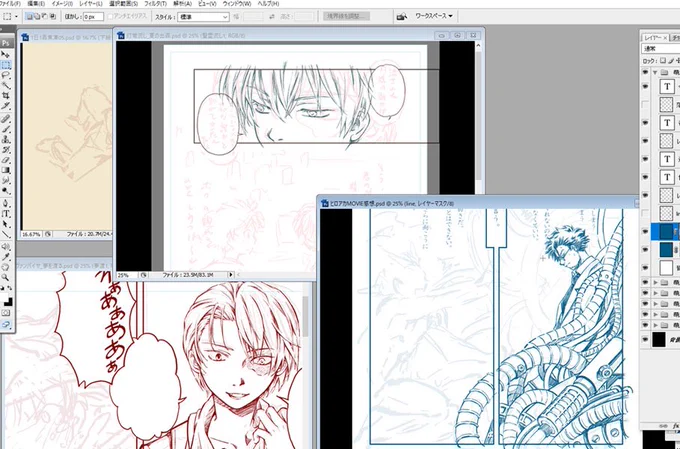
Task: Open the layer blend mode dropdown
Action: click(x=661, y=49)
